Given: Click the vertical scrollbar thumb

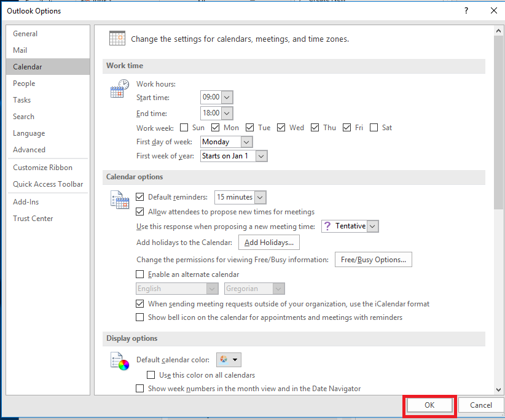Looking at the screenshot, I should [x=498, y=122].
